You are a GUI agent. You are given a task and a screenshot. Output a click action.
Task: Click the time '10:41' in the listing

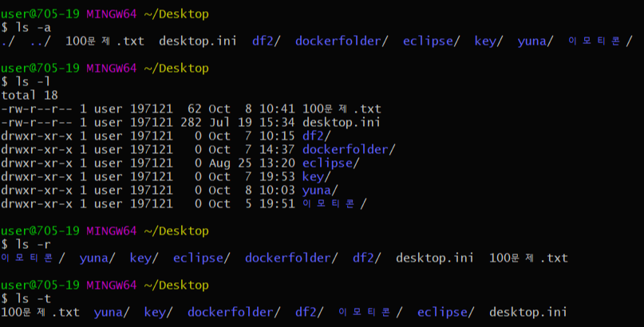tap(277, 108)
